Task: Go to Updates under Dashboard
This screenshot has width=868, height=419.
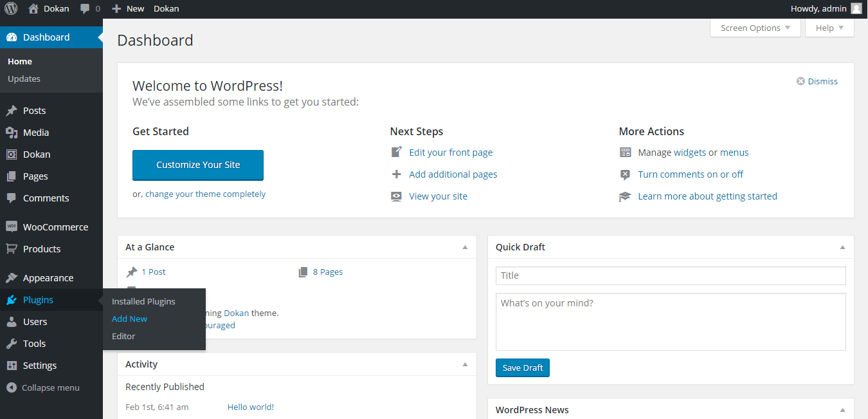Action: pos(24,79)
